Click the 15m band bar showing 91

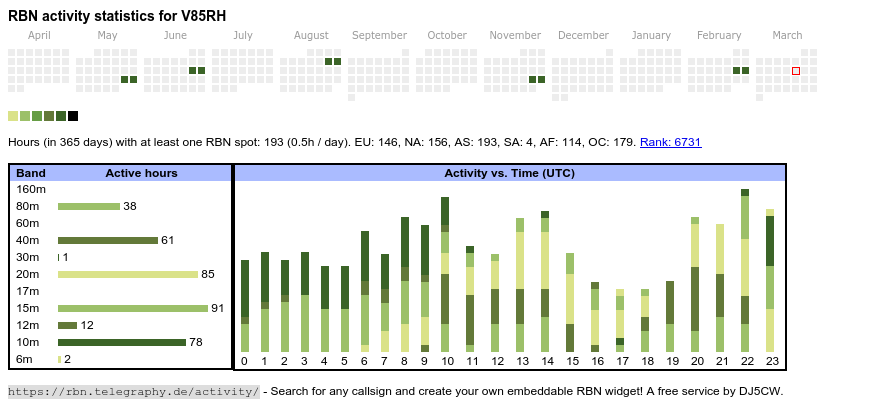coord(132,308)
